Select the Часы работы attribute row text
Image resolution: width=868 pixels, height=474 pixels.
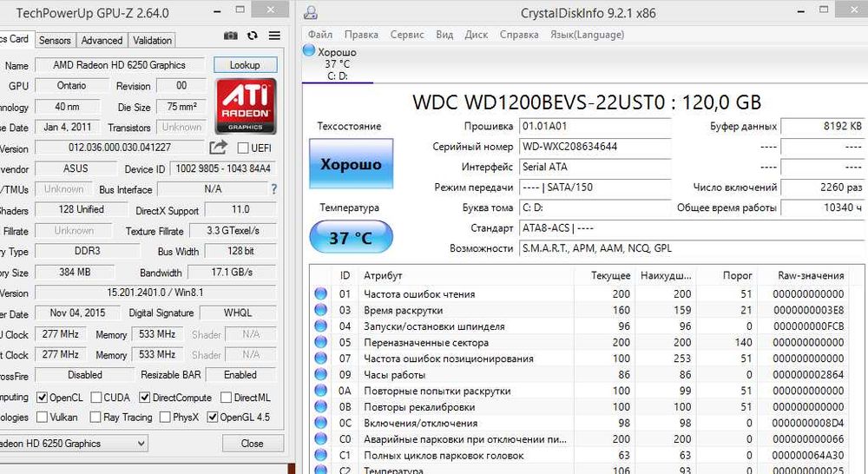[395, 375]
